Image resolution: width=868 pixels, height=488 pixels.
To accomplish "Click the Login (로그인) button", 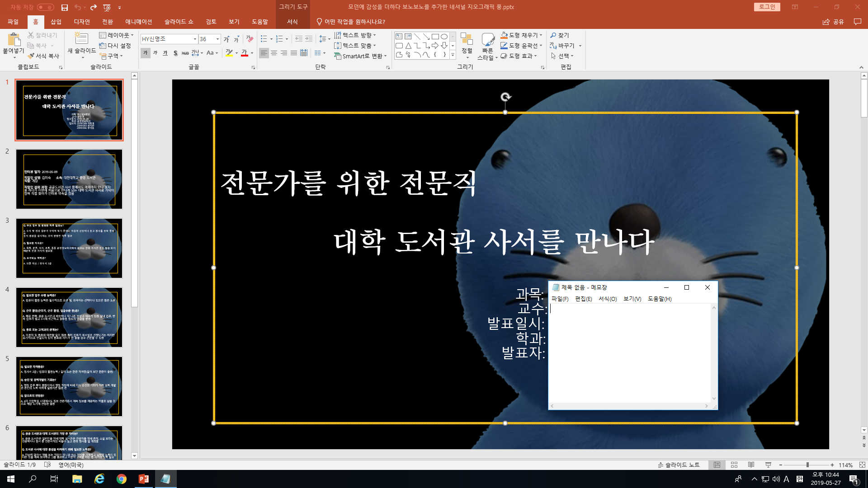I will pos(767,7).
